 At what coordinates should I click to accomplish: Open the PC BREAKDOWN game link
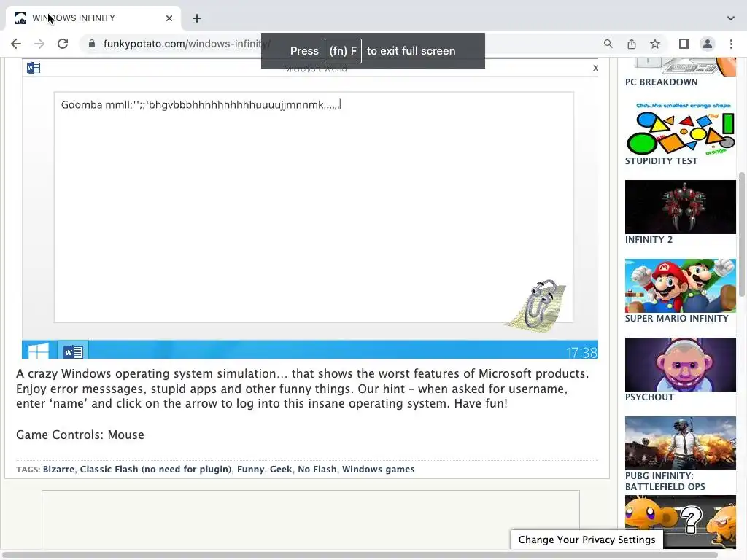coord(661,82)
